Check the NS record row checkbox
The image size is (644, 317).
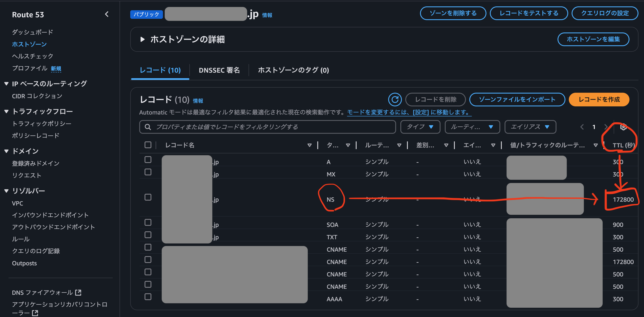[148, 197]
